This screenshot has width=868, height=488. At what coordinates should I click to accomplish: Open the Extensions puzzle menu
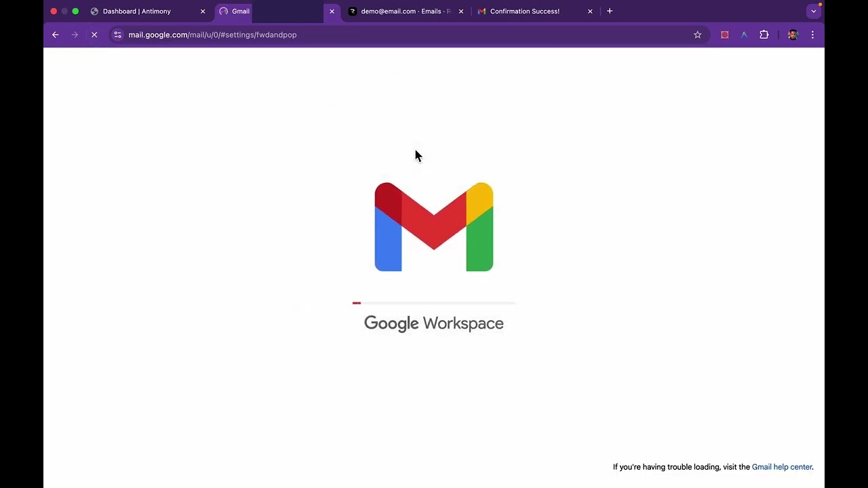[x=764, y=35]
